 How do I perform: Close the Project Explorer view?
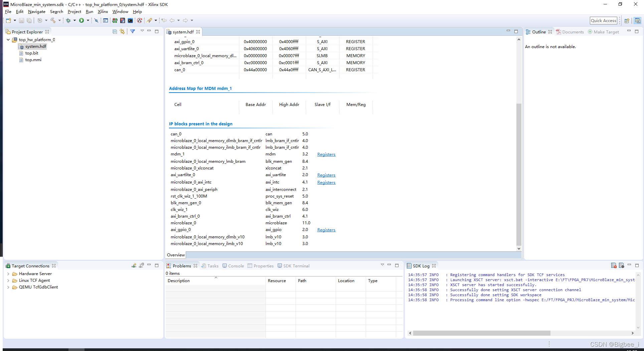tap(47, 32)
